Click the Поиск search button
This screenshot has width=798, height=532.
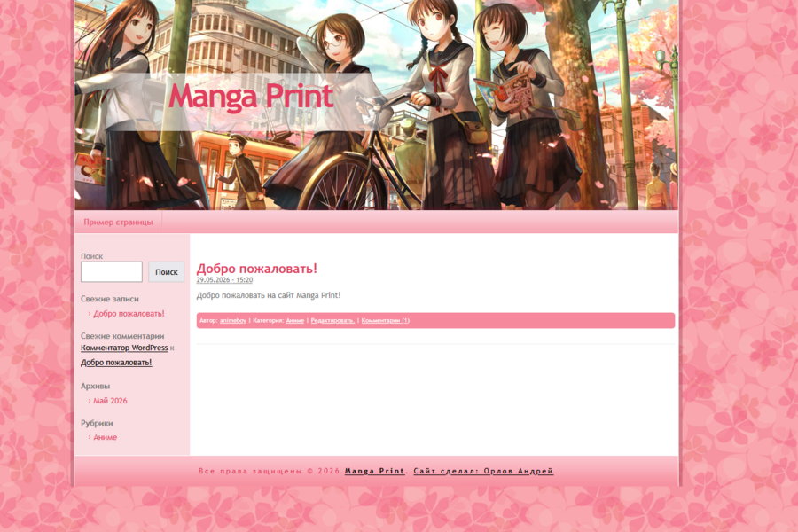tap(167, 272)
